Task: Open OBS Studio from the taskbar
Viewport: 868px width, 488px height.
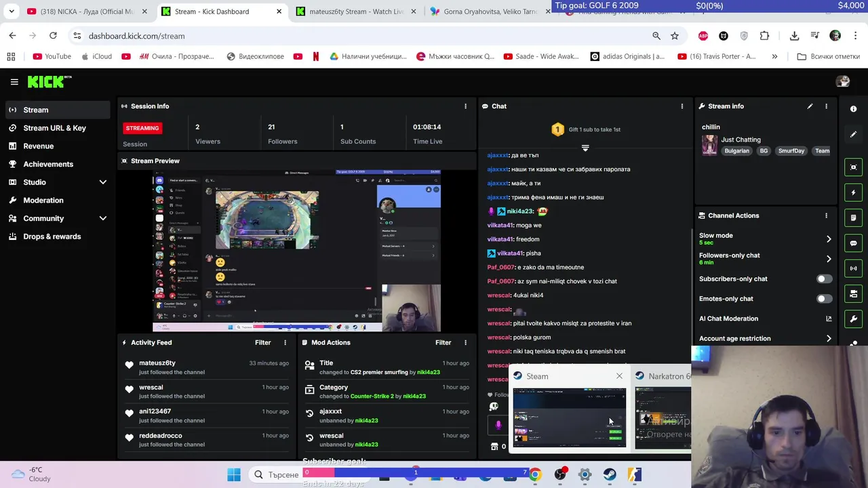Action: 560,474
